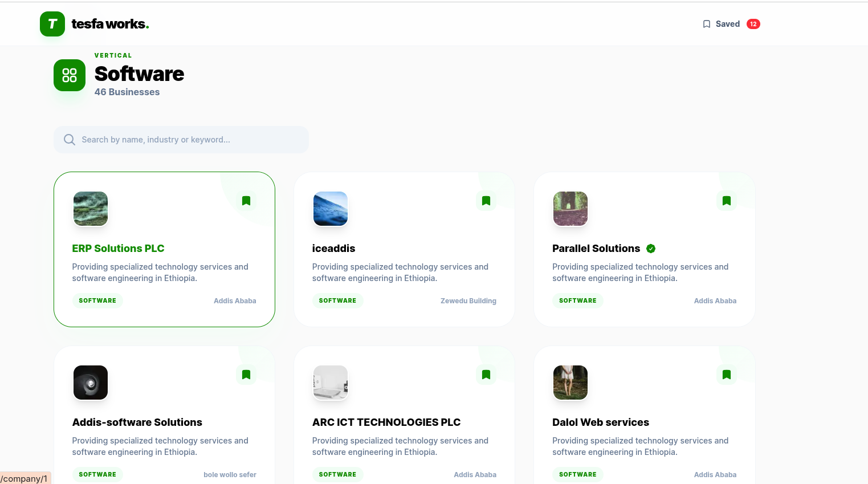
Task: Open the ERP Solutions PLC company link
Action: (118, 249)
